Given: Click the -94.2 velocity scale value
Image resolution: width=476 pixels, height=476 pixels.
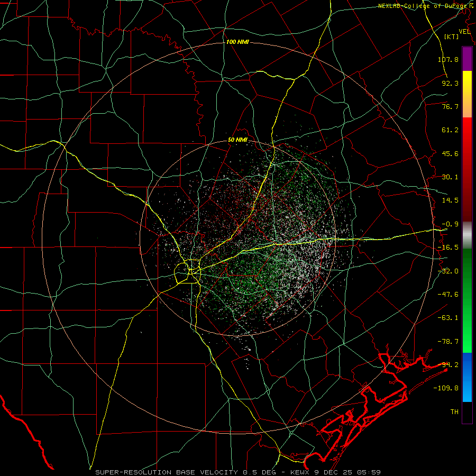Looking at the screenshot, I should (448, 365).
